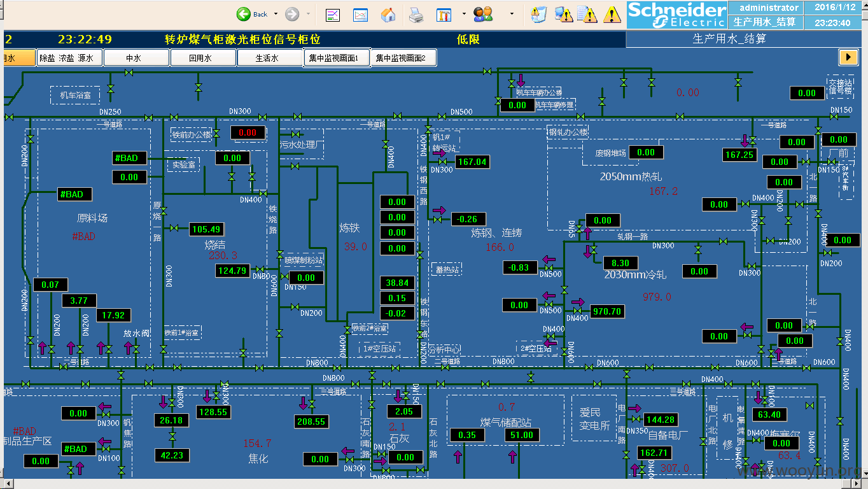This screenshot has height=489, width=868.
Task: Click the 208.55 flow value
Action: tap(311, 422)
